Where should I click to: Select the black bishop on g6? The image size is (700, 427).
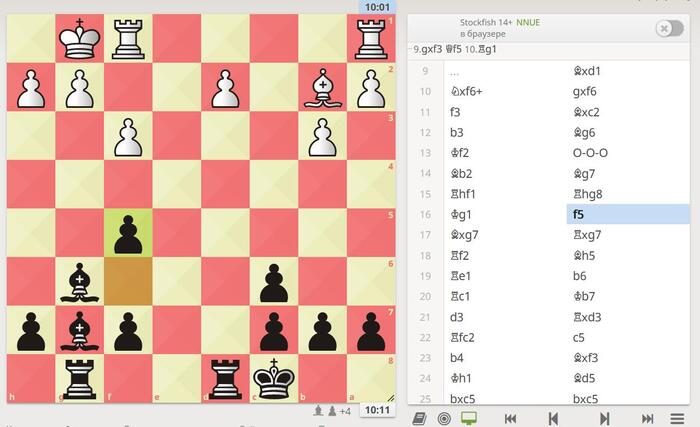click(79, 282)
